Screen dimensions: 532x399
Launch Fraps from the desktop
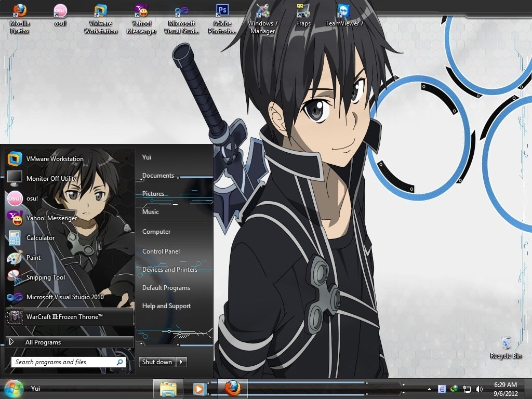pos(303,15)
